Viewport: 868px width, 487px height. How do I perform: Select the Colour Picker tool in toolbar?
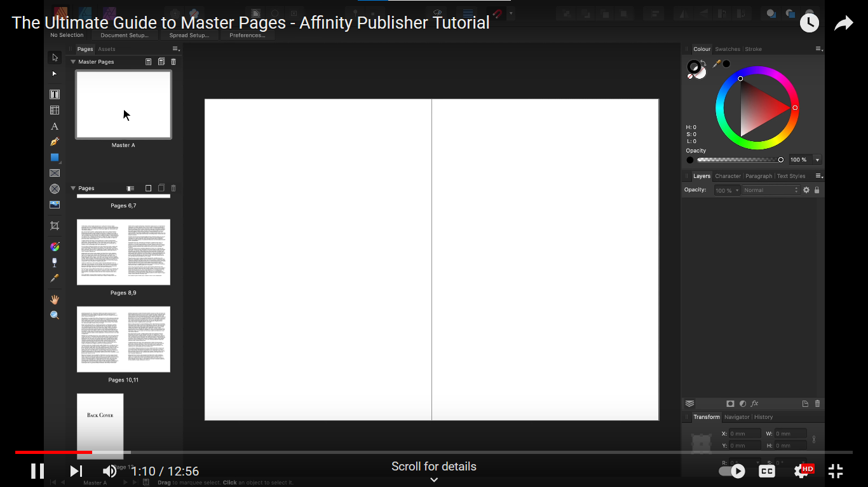point(55,278)
